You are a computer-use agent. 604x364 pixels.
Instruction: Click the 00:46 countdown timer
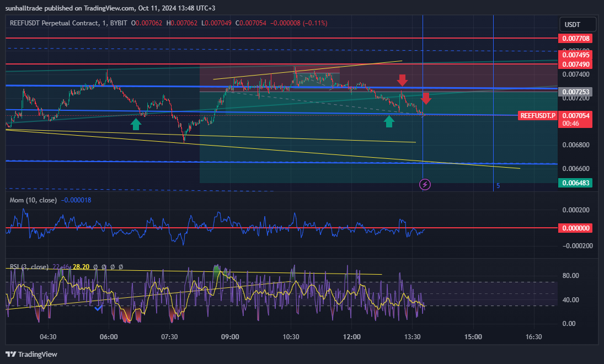pyautogui.click(x=570, y=124)
